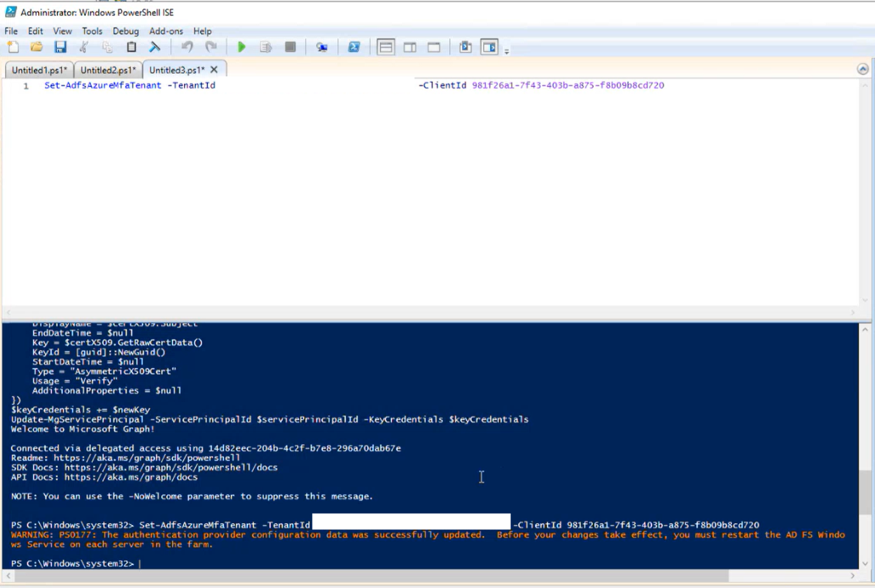This screenshot has width=875, height=588.
Task: Create a new script with New icon
Action: coord(13,47)
